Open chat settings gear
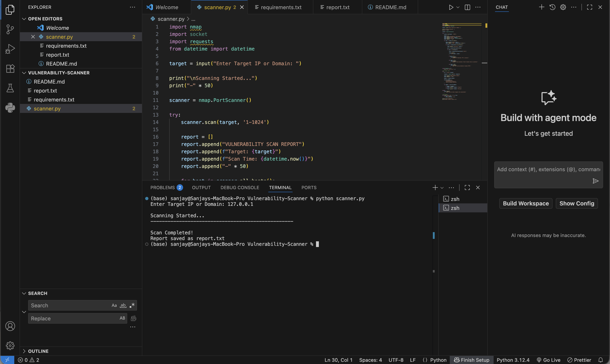610x364 pixels. pos(563,7)
